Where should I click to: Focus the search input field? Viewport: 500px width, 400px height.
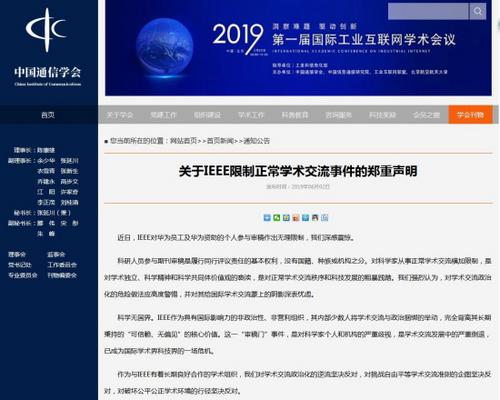[x=428, y=11]
